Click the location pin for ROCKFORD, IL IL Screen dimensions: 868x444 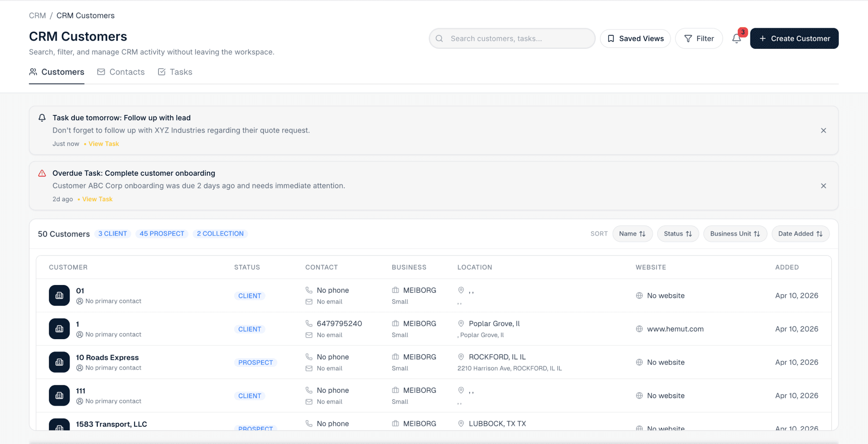tap(461, 357)
